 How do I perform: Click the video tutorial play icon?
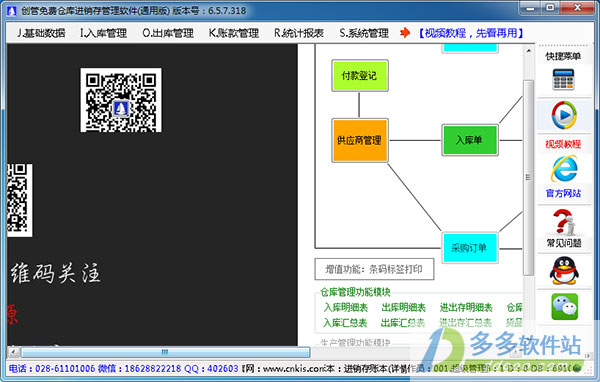pyautogui.click(x=564, y=115)
